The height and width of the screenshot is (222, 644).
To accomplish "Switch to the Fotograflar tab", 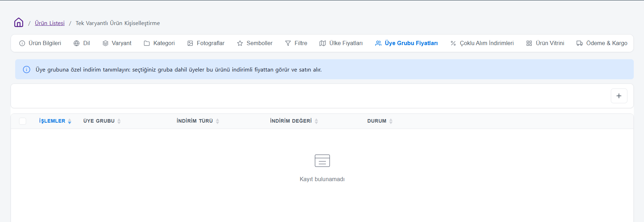I will [206, 43].
